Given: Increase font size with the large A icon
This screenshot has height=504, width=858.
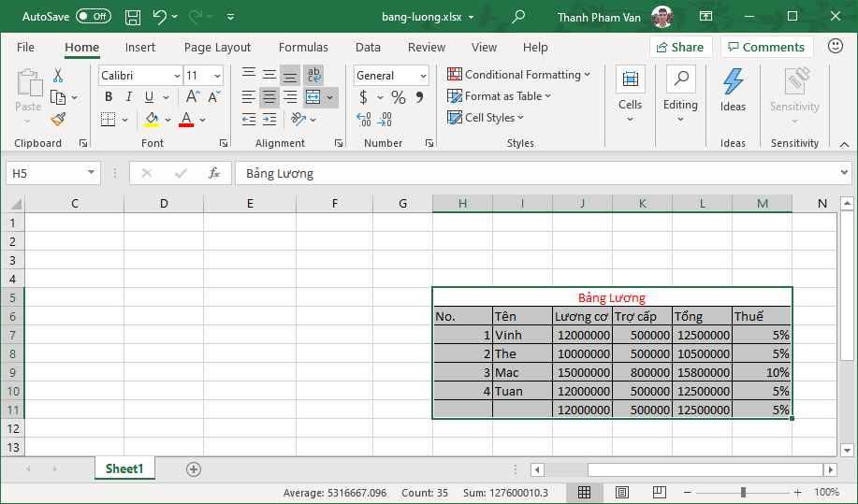Looking at the screenshot, I should coord(193,96).
